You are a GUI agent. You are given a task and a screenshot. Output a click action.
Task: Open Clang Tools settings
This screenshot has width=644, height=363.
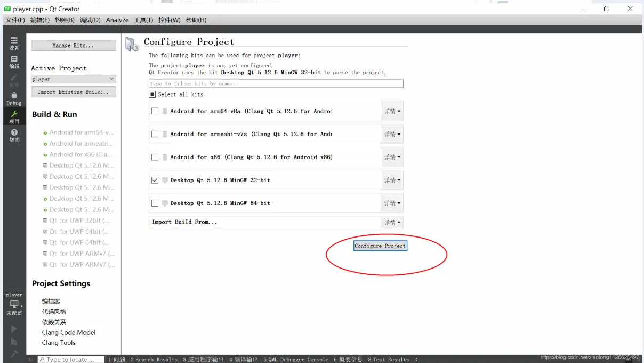pos(59,343)
